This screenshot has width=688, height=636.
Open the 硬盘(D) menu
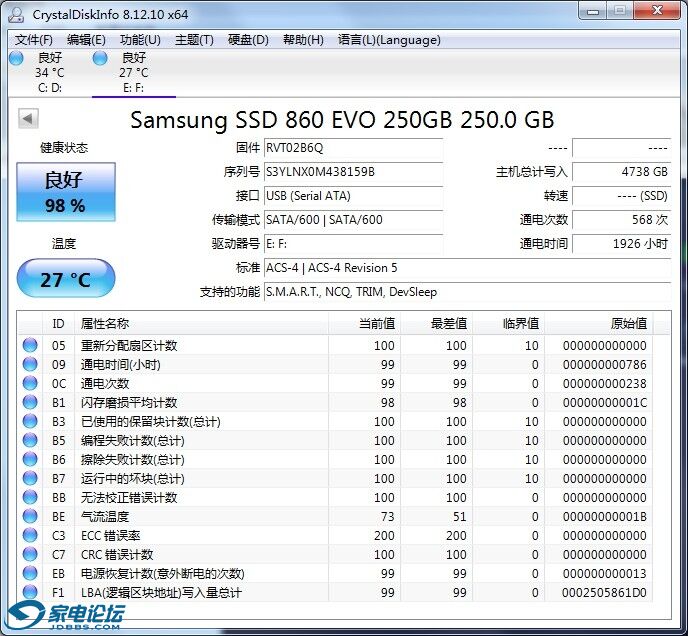click(248, 40)
